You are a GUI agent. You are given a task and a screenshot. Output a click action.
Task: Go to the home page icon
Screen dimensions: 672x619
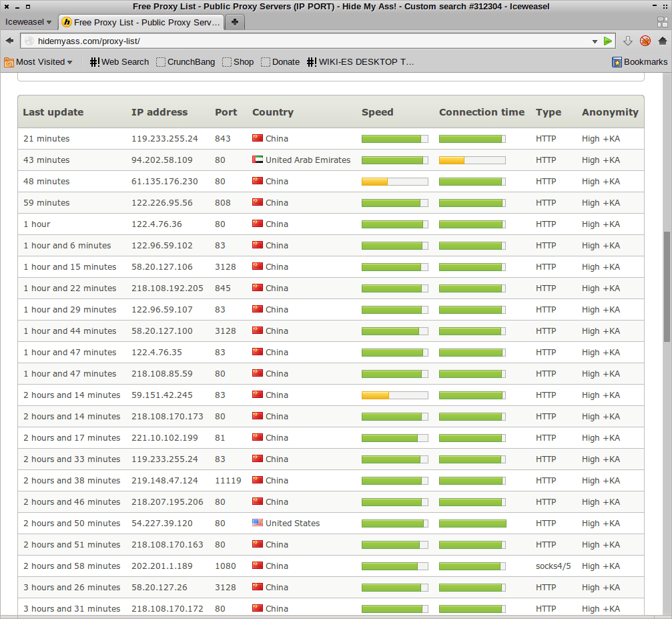(x=663, y=41)
